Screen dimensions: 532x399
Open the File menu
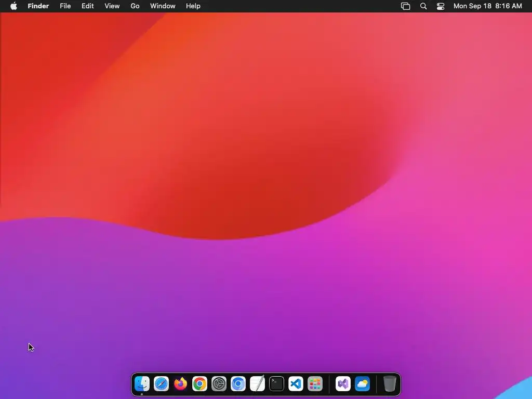click(x=65, y=6)
